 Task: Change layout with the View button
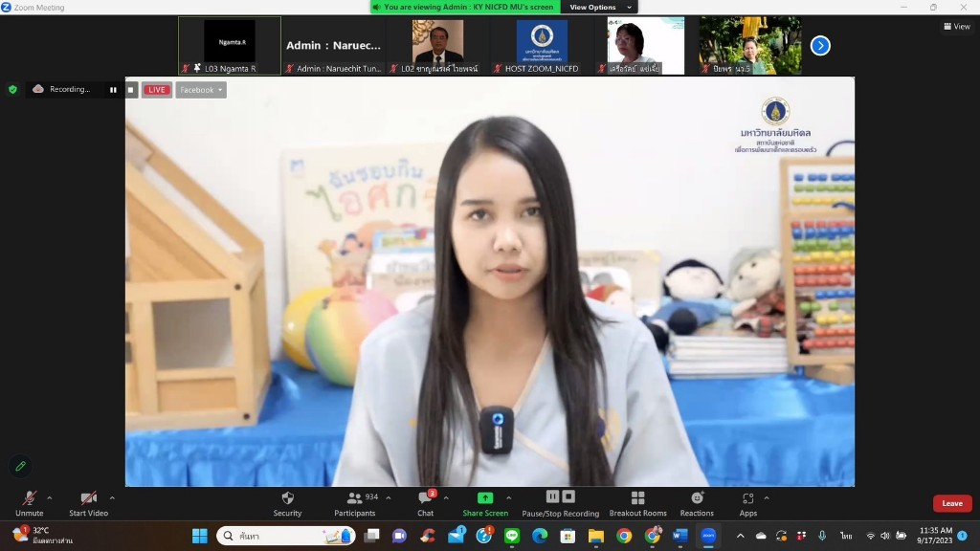click(x=957, y=26)
